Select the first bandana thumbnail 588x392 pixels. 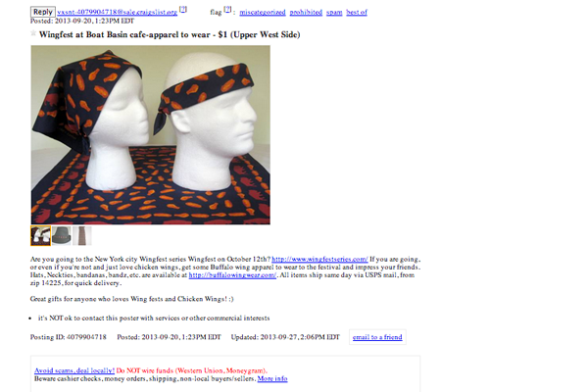click(x=40, y=235)
